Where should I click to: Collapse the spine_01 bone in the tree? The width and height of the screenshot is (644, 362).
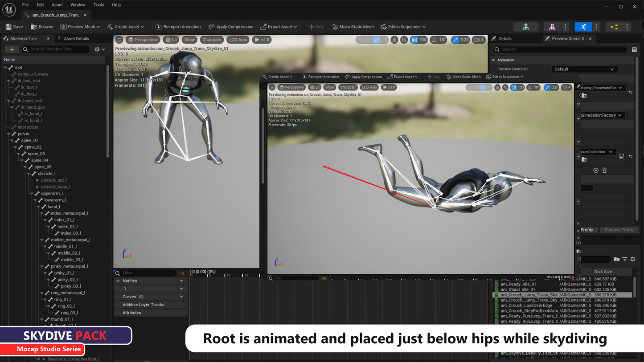click(x=12, y=140)
